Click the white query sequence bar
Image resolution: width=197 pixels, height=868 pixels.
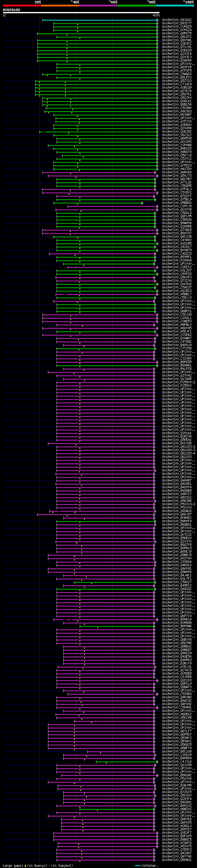pos(81,12)
